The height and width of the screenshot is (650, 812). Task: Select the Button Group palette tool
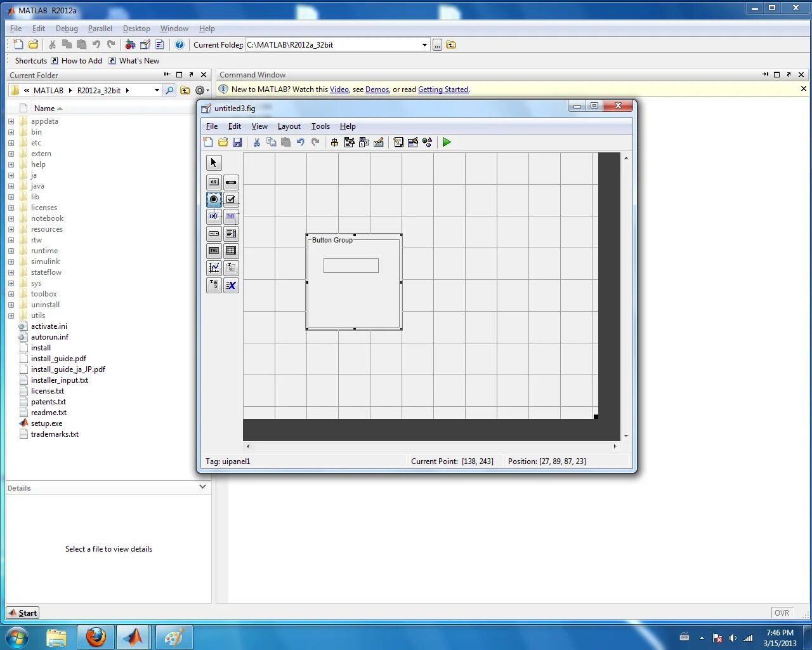[x=214, y=285]
